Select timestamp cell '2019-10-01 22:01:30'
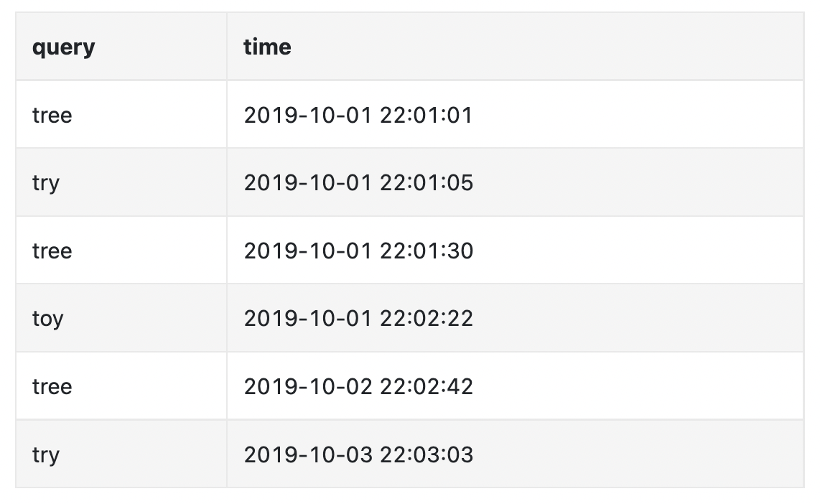The image size is (820, 504). pos(358,251)
